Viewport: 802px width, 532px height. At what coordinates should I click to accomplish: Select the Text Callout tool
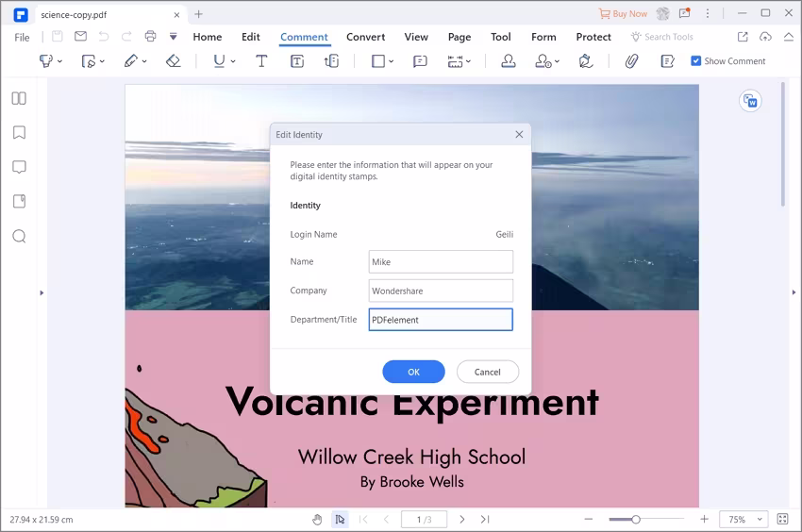tap(331, 61)
